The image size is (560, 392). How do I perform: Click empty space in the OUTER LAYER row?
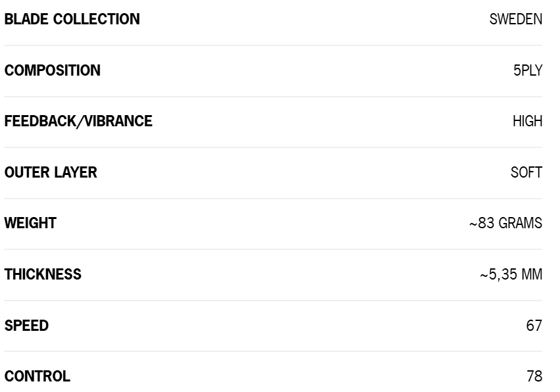click(303, 172)
